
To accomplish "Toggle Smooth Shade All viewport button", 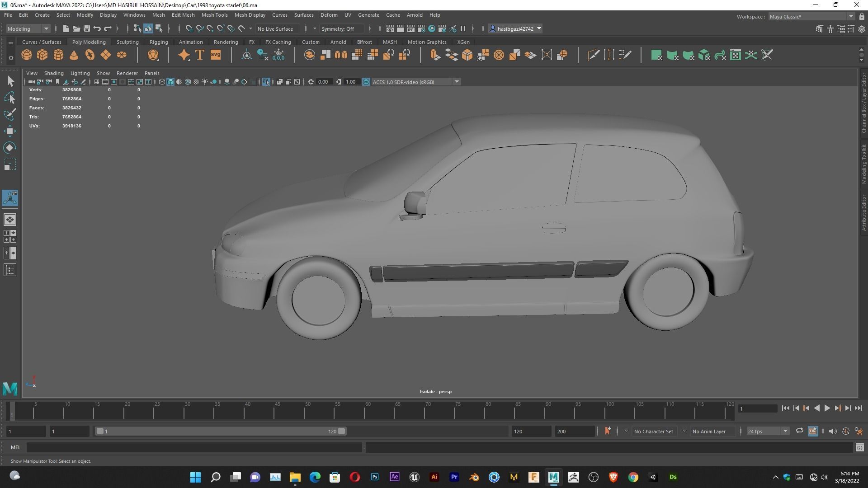I will click(170, 82).
